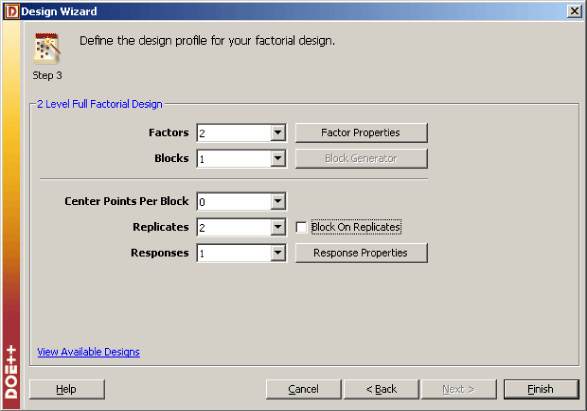Open Factor Properties
587x411 pixels.
tap(361, 133)
